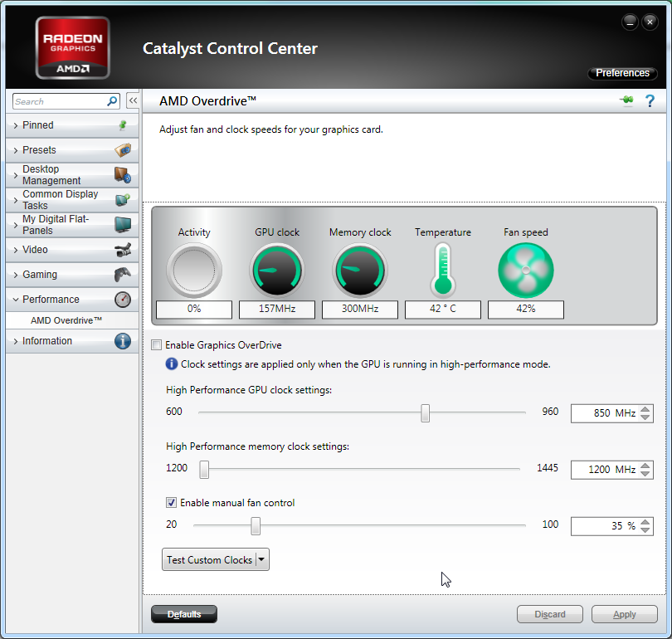This screenshot has height=639, width=672.
Task: Click the Activity gauge dial
Action: click(x=194, y=271)
